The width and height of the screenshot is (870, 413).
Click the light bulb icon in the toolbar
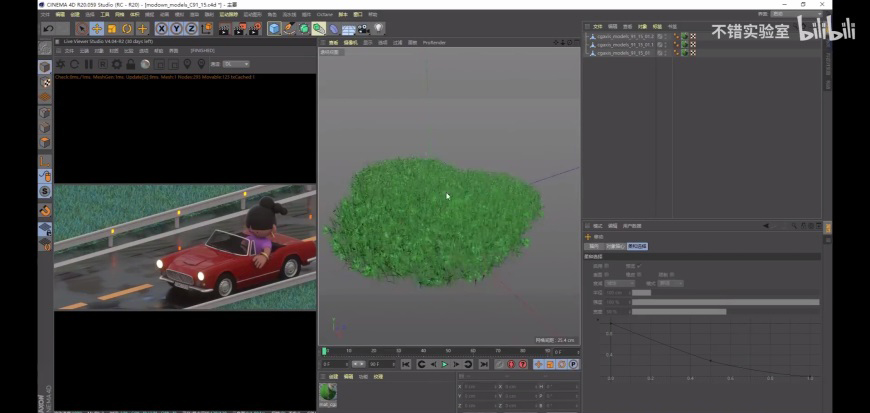pyautogui.click(x=379, y=29)
